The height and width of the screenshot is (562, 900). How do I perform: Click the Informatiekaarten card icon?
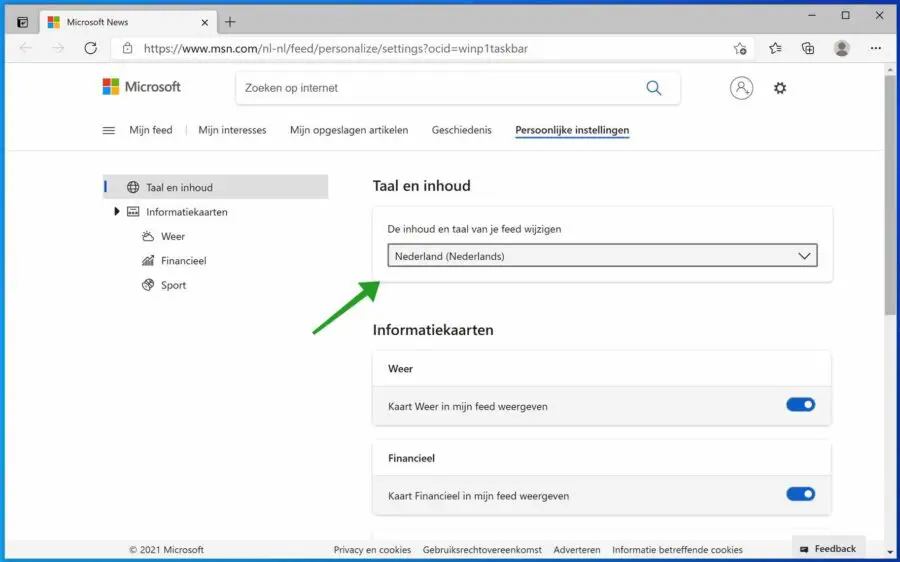point(133,212)
